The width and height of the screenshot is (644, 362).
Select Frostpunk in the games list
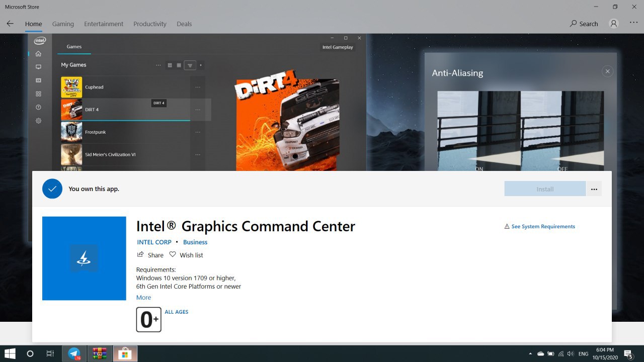click(x=133, y=132)
